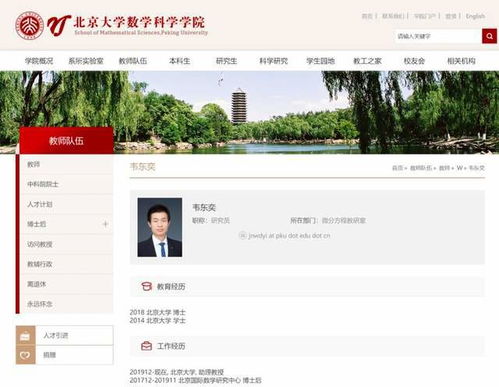Viewport: 499px width, 387px height.
Task: Click the 2018 北京大学 博士 line
Action: click(157, 312)
